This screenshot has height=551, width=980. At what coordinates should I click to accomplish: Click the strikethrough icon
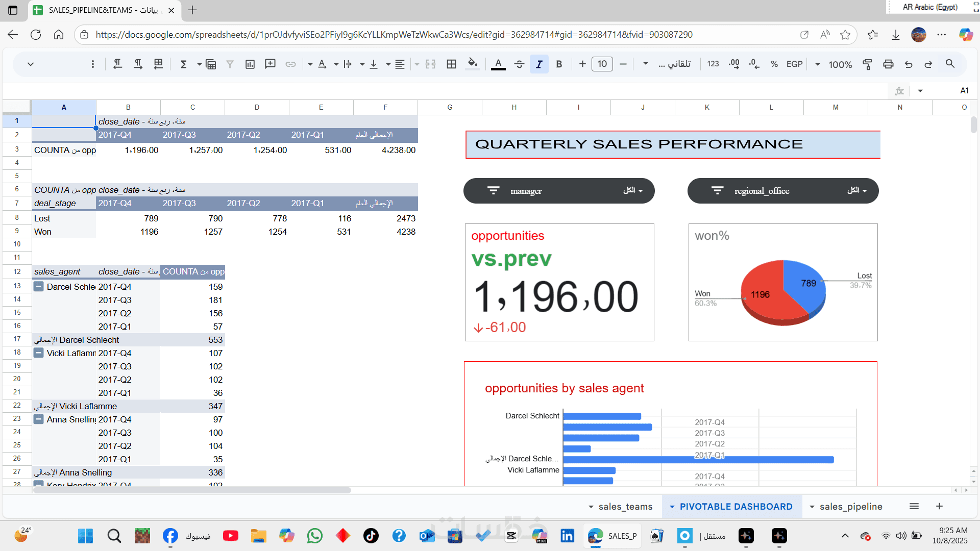tap(519, 64)
